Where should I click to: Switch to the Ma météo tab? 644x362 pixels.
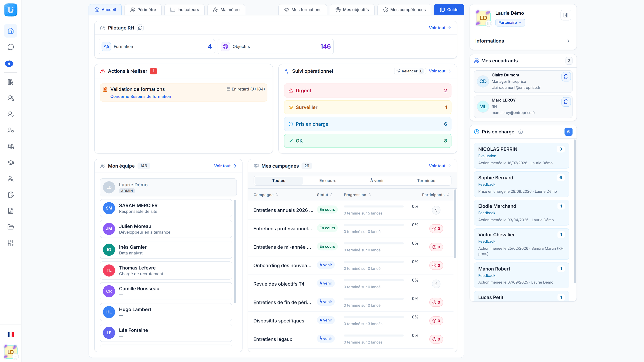coord(226,10)
